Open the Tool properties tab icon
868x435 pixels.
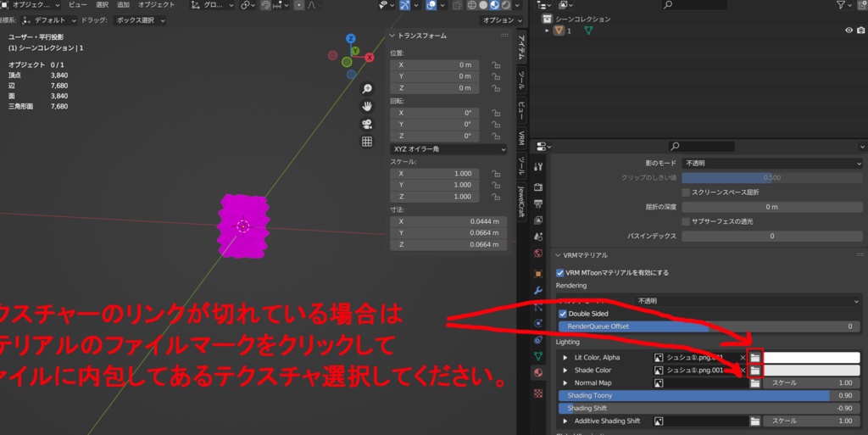[538, 166]
